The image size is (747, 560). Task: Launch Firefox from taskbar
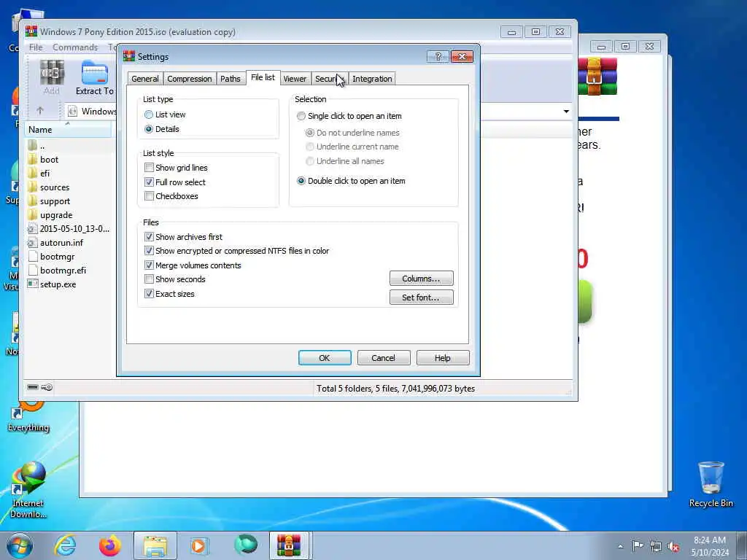(x=110, y=545)
